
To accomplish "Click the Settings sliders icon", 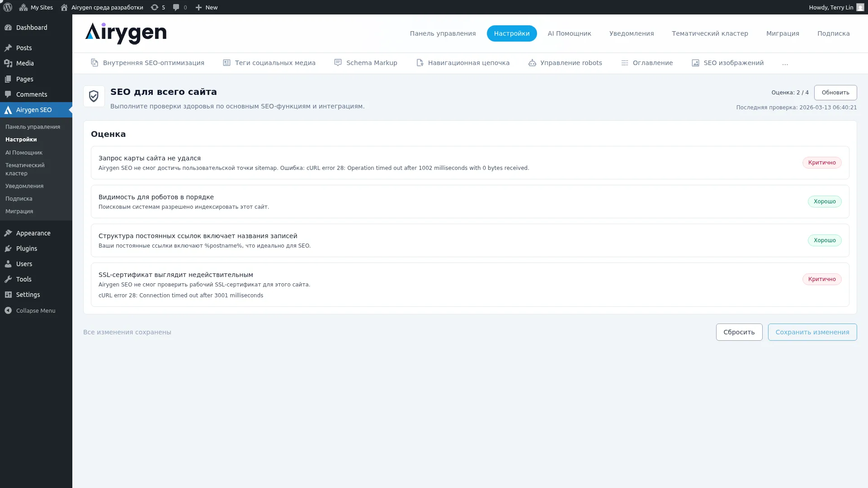I will click(x=8, y=295).
